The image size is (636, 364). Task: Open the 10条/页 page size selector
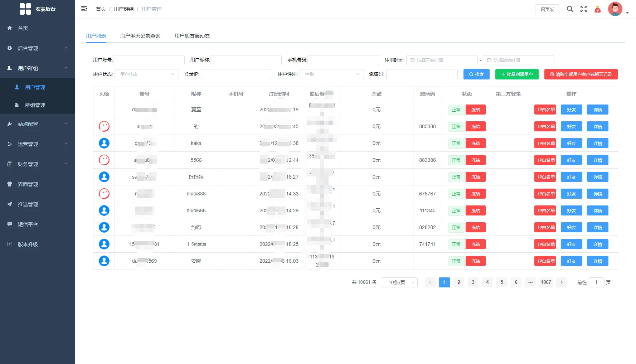pyautogui.click(x=399, y=282)
